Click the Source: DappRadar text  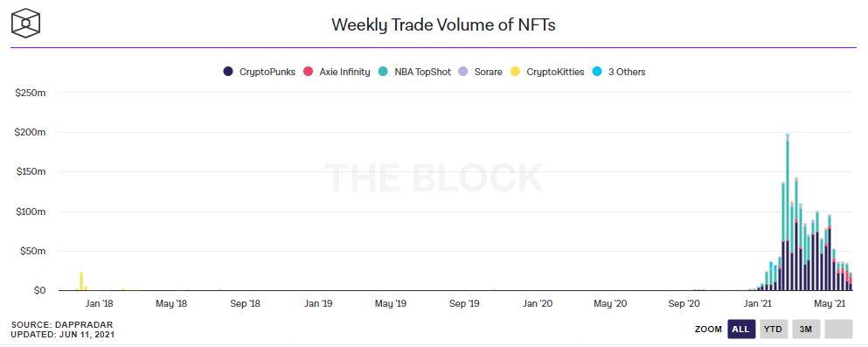pos(58,325)
